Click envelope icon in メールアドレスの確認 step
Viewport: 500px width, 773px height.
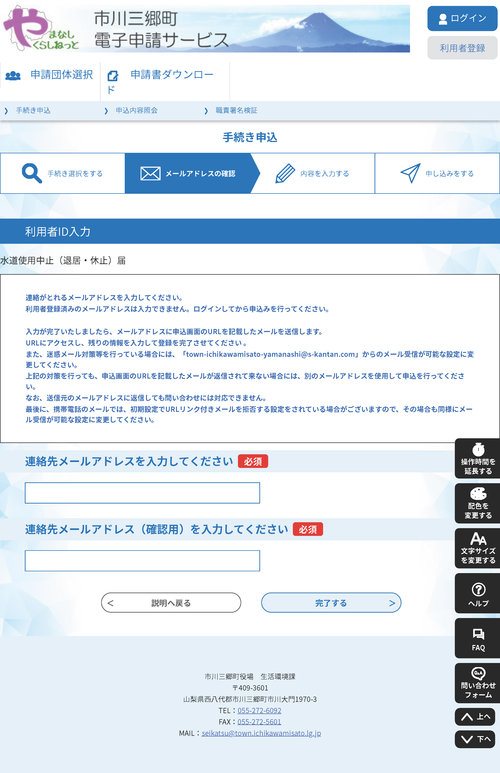(150, 174)
